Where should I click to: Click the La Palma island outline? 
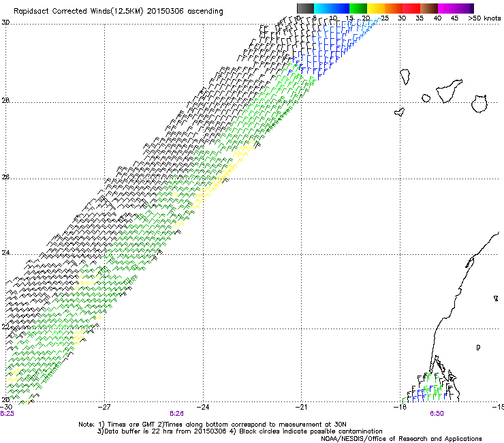tap(405, 77)
